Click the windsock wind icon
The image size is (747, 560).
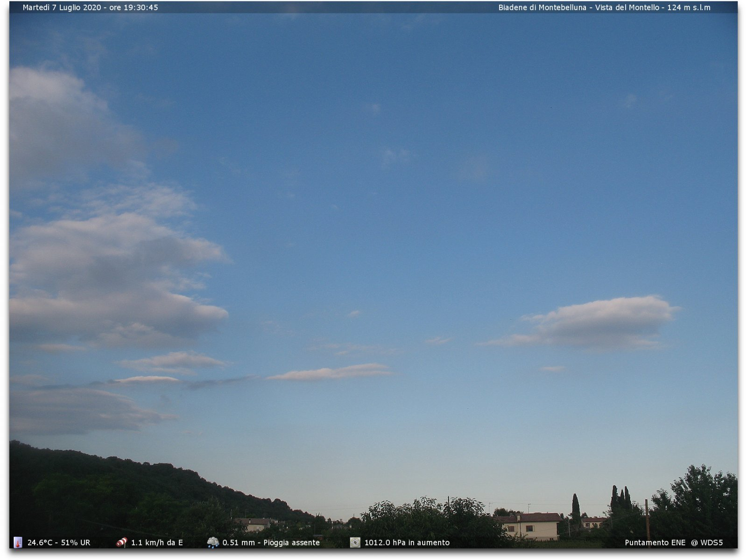[x=121, y=542]
